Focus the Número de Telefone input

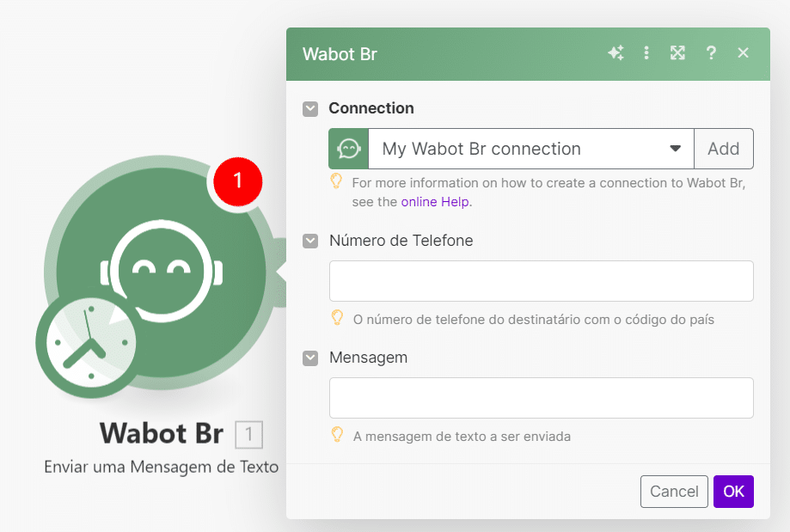[541, 281]
